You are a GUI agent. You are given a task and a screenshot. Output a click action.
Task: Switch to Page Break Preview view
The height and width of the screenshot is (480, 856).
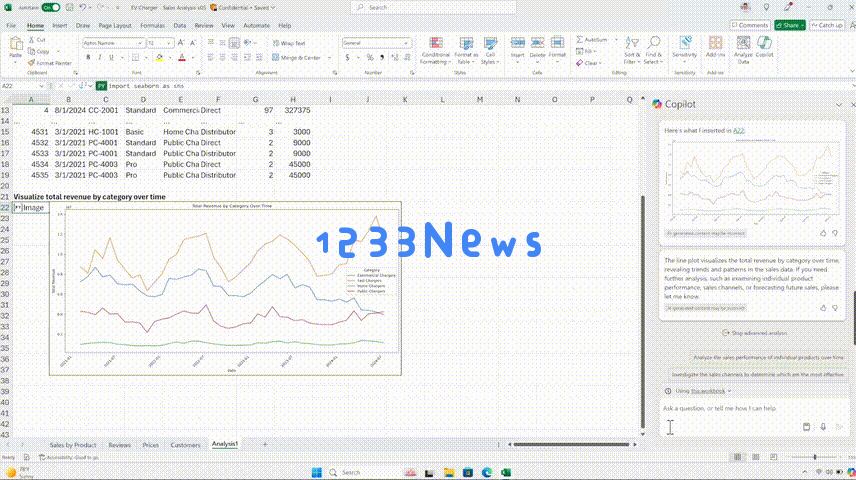(774, 457)
